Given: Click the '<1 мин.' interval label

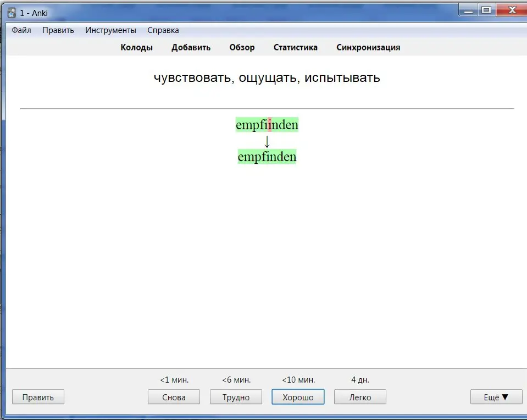Looking at the screenshot, I should pos(174,380).
